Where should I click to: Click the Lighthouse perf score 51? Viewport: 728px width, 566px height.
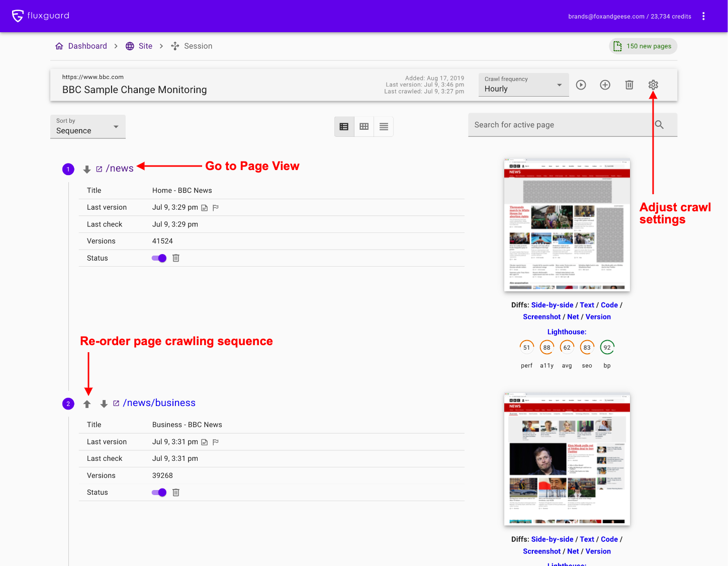point(526,348)
